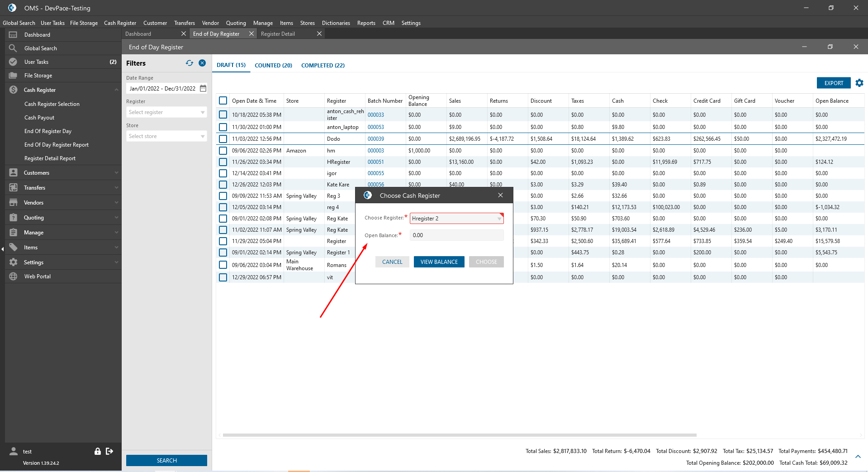The width and height of the screenshot is (868, 472).
Task: Open grid column settings gear icon
Action: (x=859, y=83)
